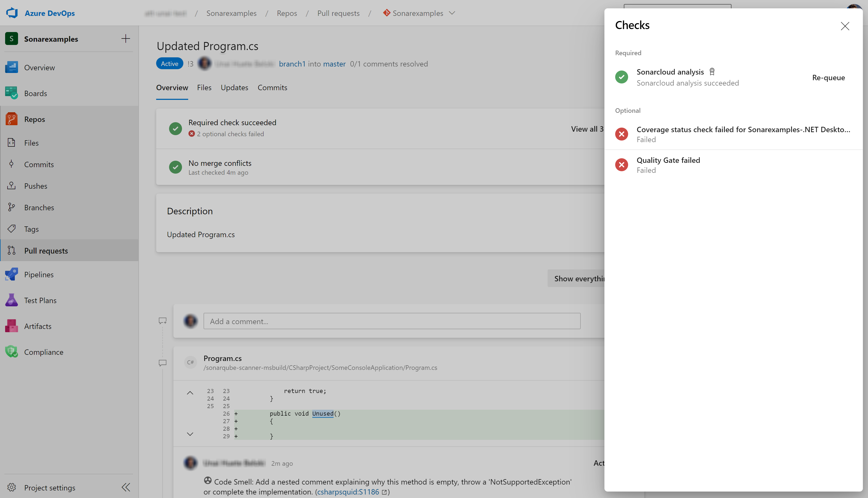
Task: Open the Sonarexamples project avatar icon
Action: 11,39
